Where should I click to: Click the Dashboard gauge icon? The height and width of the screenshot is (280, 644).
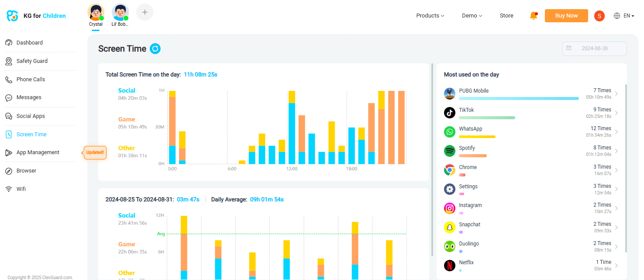click(x=8, y=43)
